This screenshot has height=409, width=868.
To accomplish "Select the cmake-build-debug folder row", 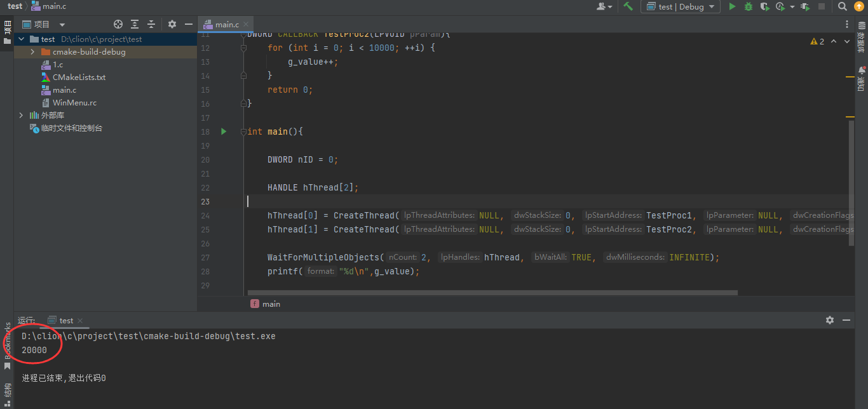I will coord(105,52).
